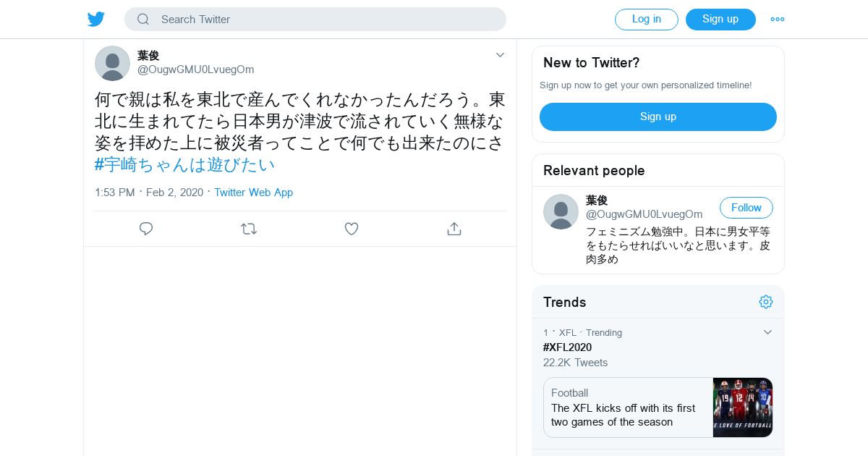Like the tweet with heart icon
Screen dimensions: 868x456
352,229
